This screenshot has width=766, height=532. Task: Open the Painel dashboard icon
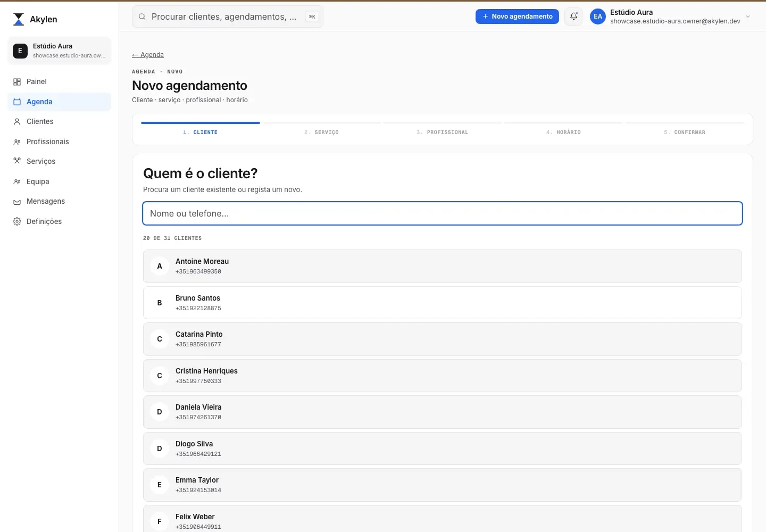17,82
